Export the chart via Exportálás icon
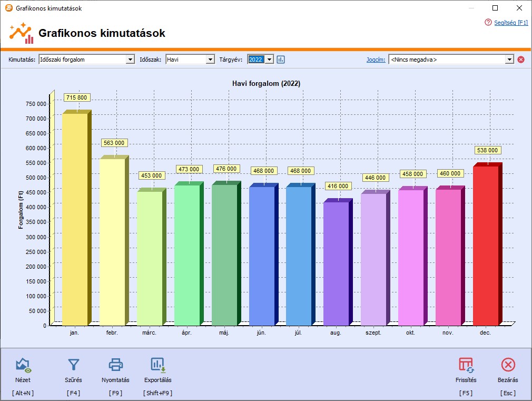532x401 pixels. [x=157, y=365]
